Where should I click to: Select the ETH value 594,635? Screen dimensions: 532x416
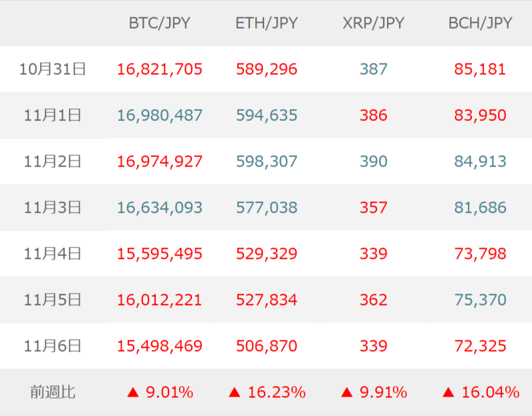point(267,115)
